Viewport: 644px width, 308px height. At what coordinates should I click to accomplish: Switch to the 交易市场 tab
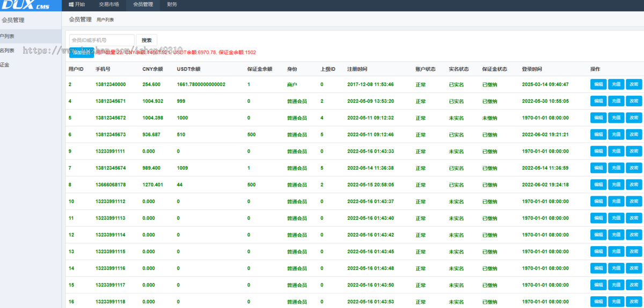pyautogui.click(x=109, y=4)
